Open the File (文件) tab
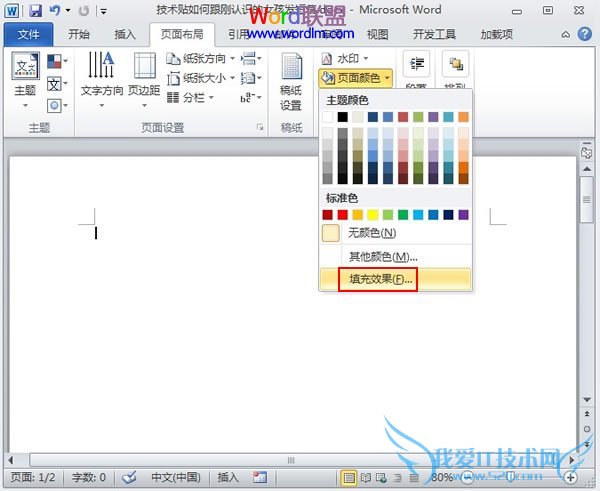600x491 pixels. pos(28,34)
